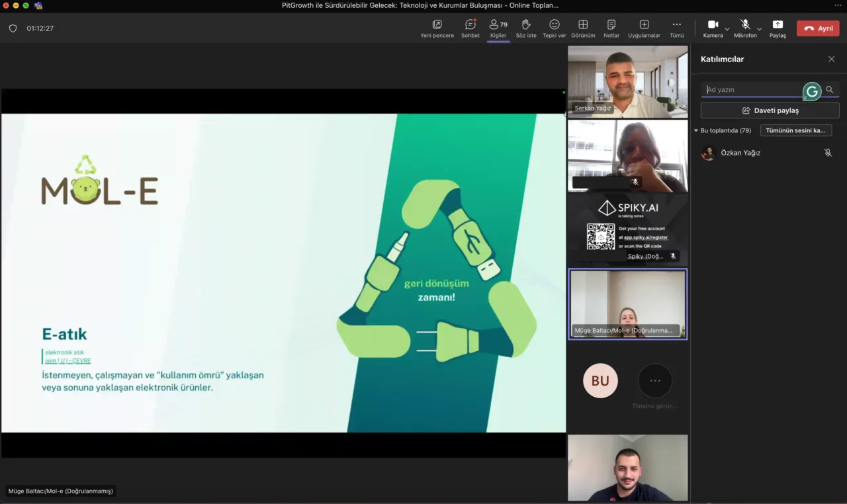Click Tümünün sesini kapat button
The width and height of the screenshot is (847, 504).
click(x=796, y=130)
